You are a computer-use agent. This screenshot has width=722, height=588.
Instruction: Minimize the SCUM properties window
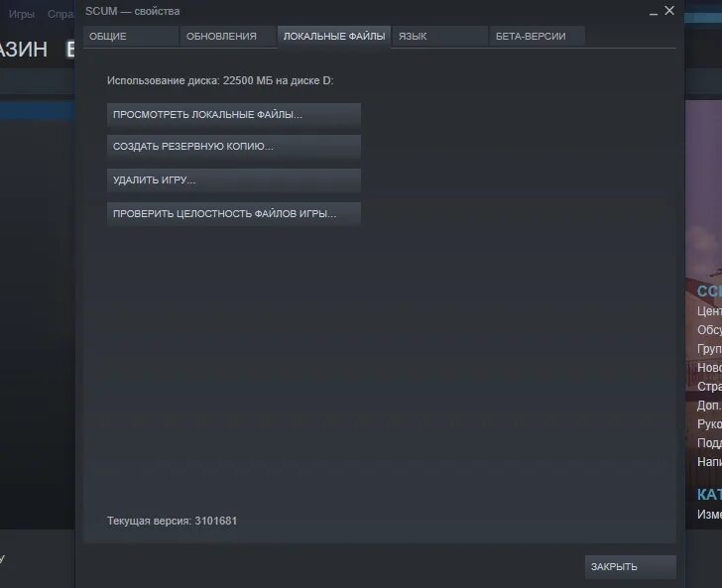point(653,12)
